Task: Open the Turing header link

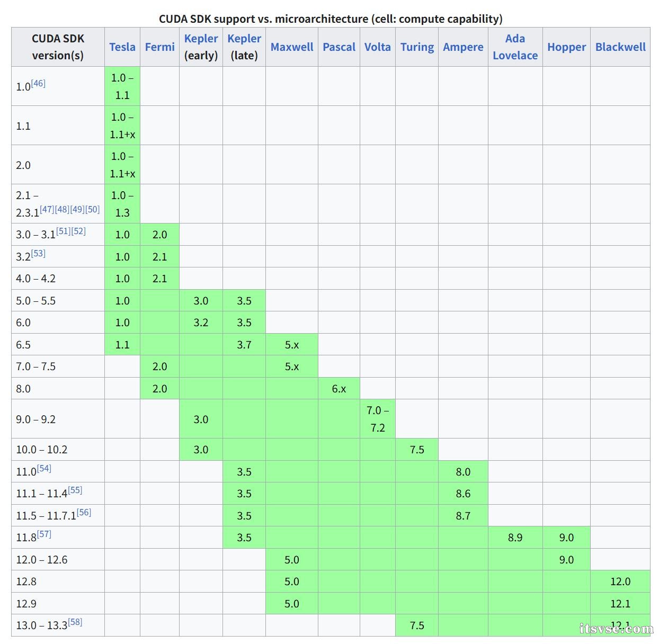Action: [x=417, y=47]
